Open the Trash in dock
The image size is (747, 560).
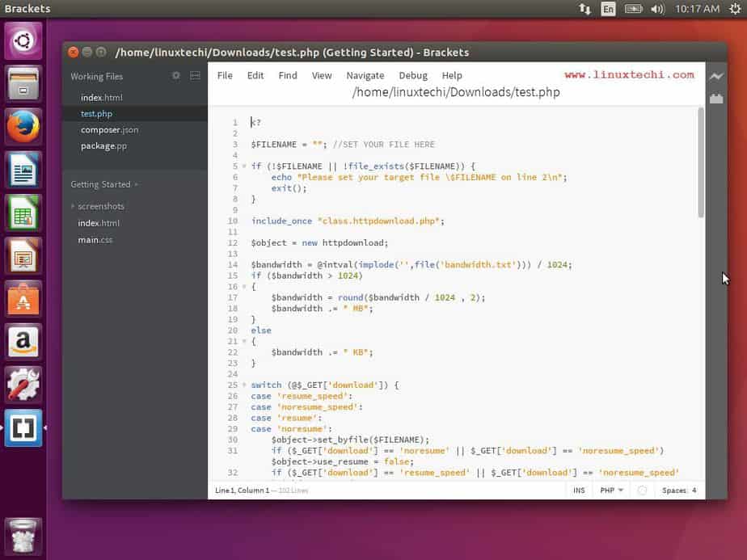click(23, 537)
